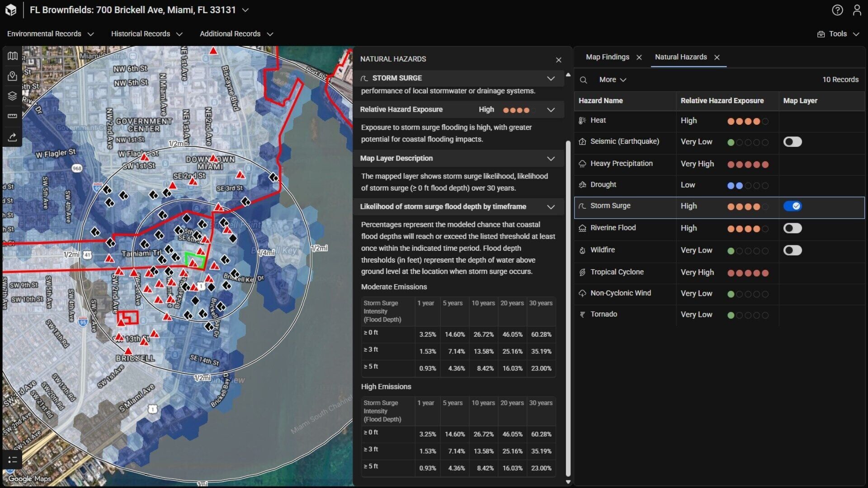Click the Heat hazard icon

pos(582,121)
